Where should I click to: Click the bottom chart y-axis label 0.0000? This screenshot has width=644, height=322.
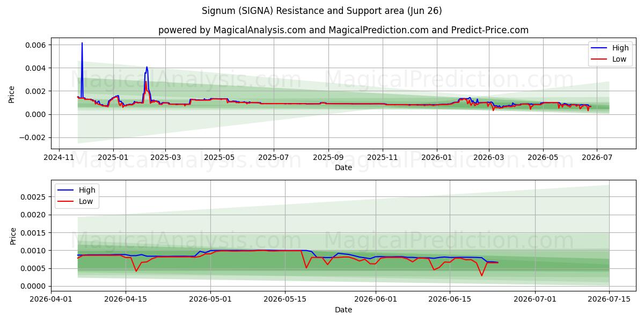pyautogui.click(x=34, y=287)
